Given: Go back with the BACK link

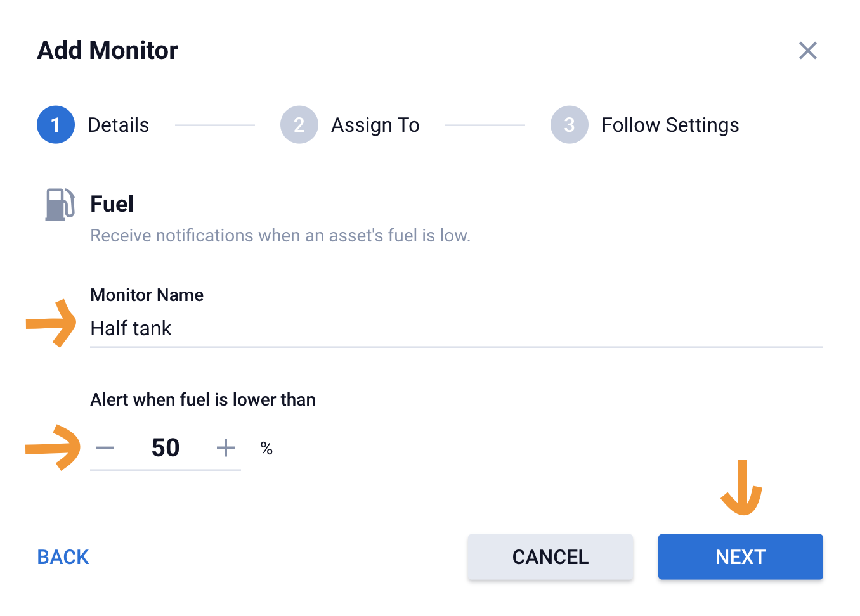Looking at the screenshot, I should tap(63, 557).
